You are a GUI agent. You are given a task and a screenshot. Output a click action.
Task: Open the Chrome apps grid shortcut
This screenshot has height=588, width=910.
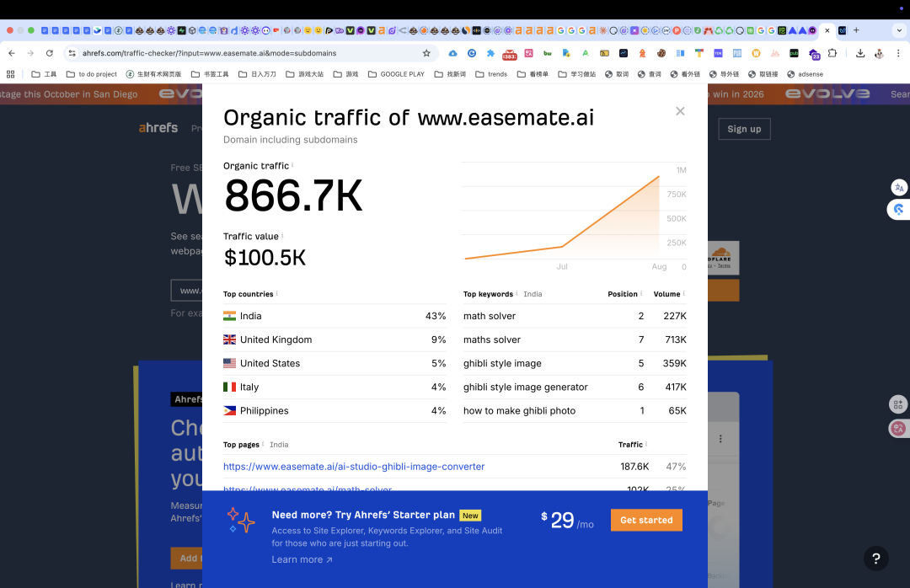point(10,74)
